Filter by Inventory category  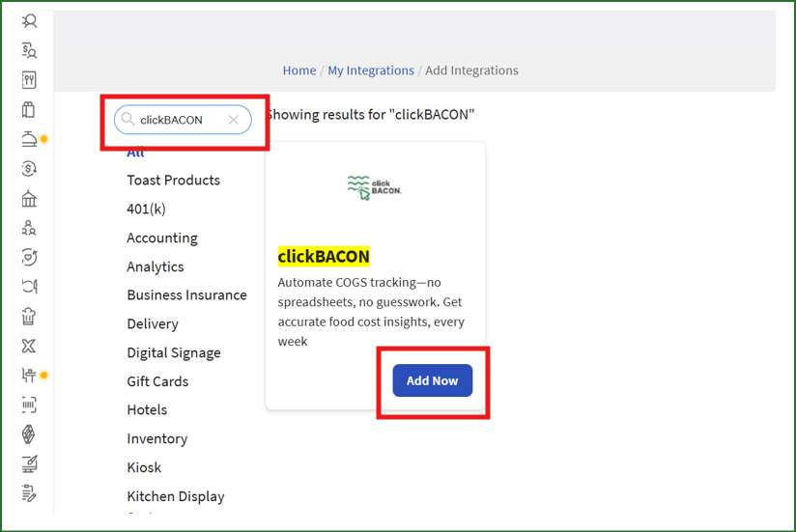click(x=156, y=438)
